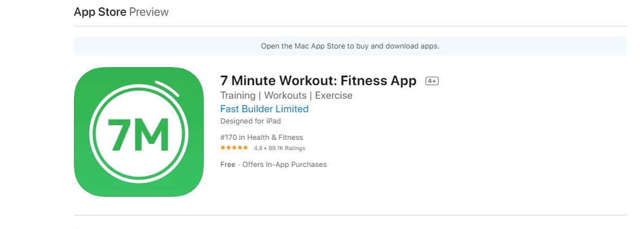
Task: Click the word Exercise in the subtitle
Action: (x=334, y=96)
